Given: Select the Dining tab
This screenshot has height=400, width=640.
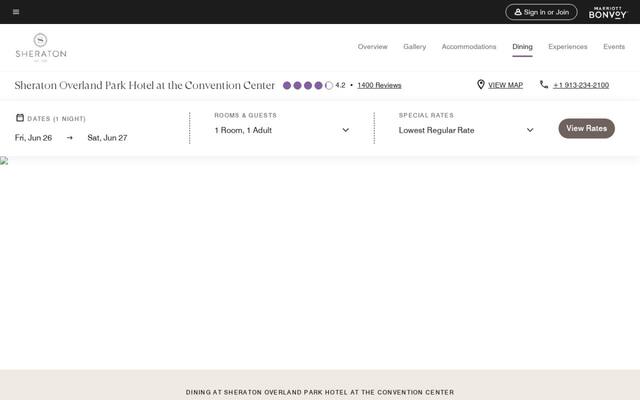Looking at the screenshot, I should click(x=522, y=47).
